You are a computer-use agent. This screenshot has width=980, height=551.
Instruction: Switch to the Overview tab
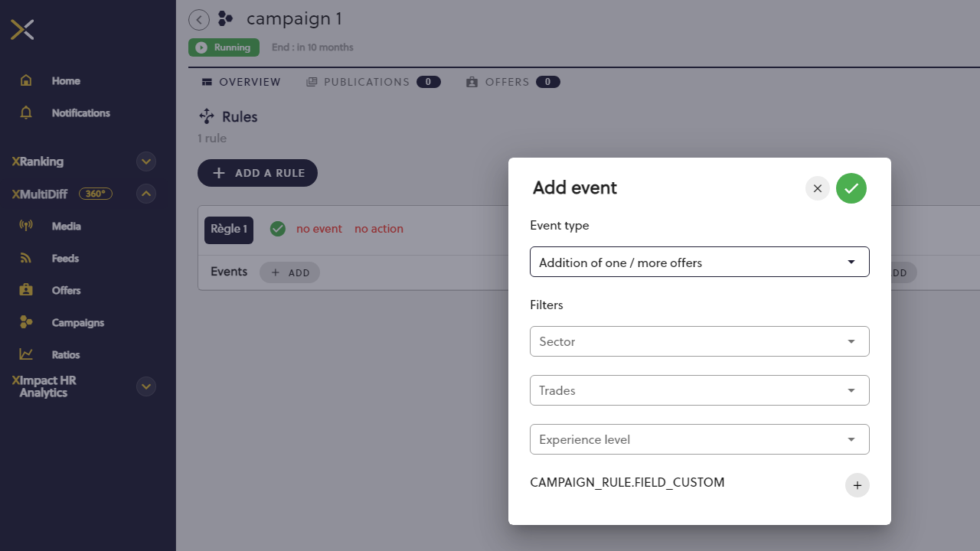click(241, 82)
